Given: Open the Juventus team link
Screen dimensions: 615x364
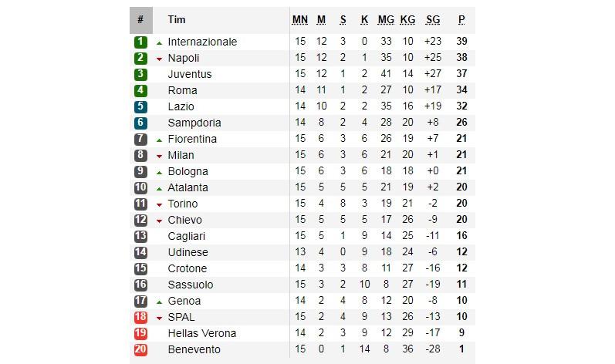Looking at the screenshot, I should (189, 74).
